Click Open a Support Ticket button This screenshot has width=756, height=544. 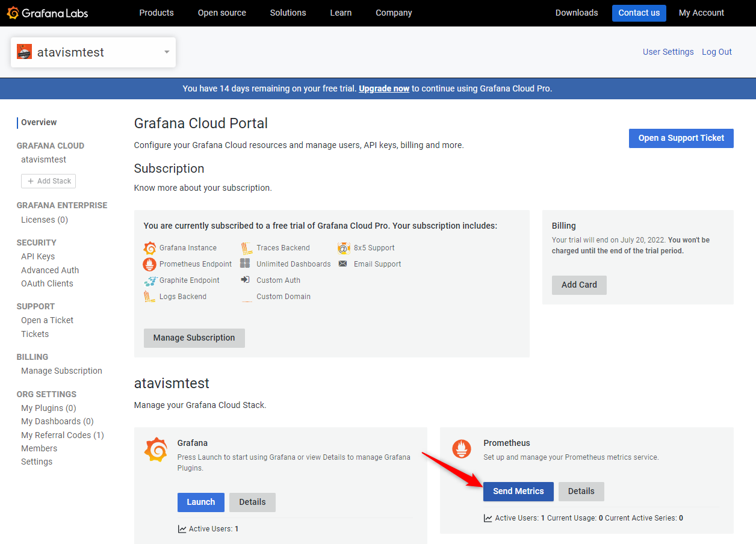[x=681, y=138]
